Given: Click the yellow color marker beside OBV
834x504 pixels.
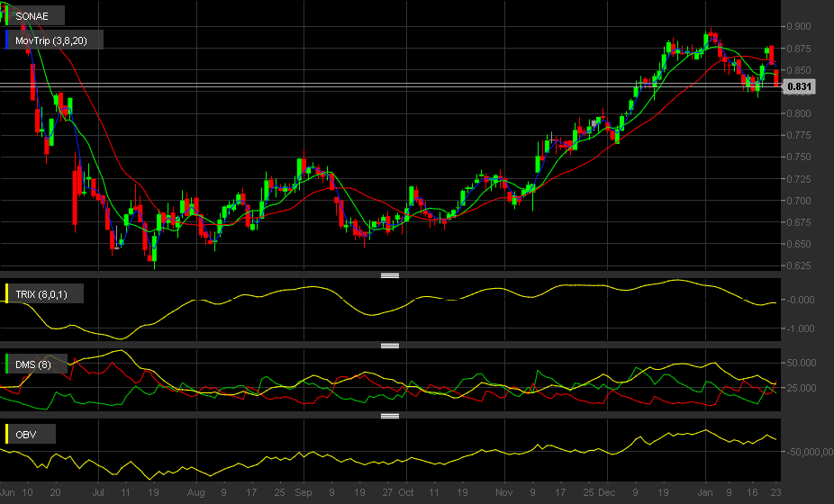Looking at the screenshot, I should 7,435.
